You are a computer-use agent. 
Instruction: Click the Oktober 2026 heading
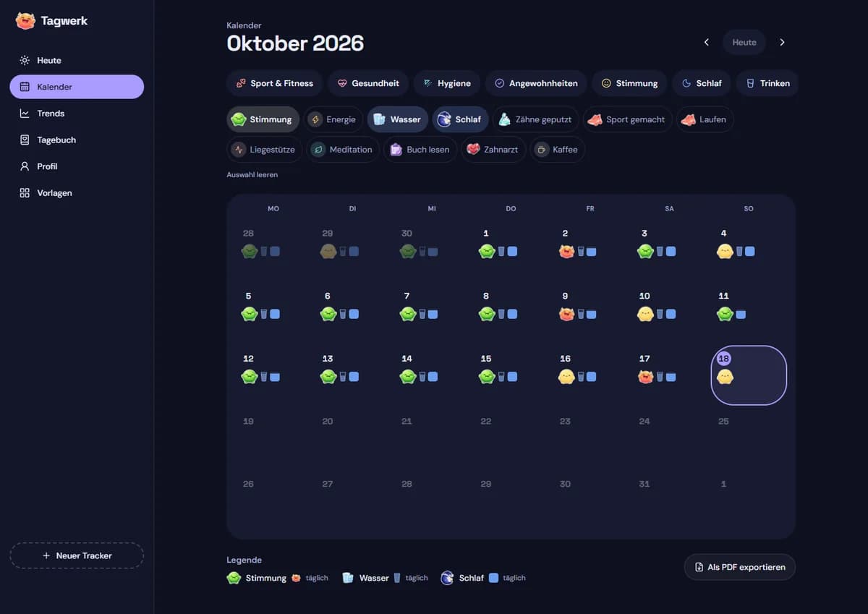(x=295, y=43)
